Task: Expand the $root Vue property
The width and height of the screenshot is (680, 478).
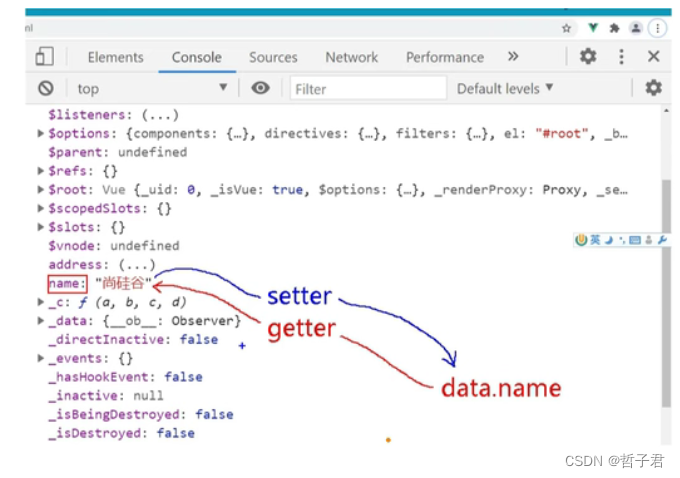Action: point(40,190)
